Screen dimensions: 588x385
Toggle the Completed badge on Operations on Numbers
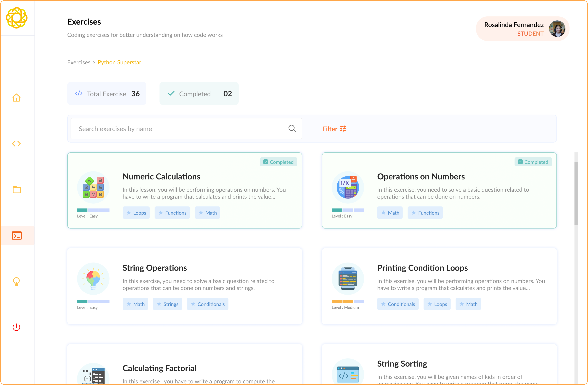533,162
